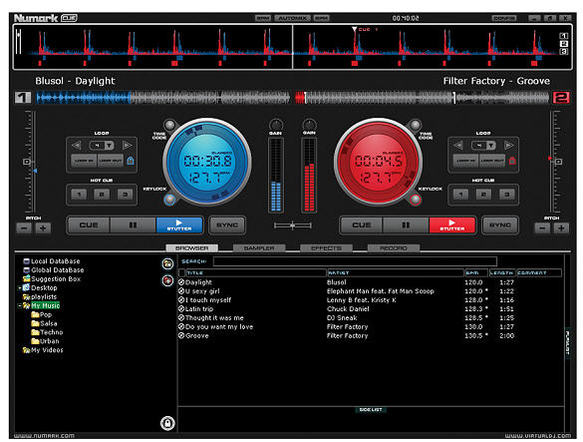
Task: Switch to the Browser tab
Action: (192, 248)
